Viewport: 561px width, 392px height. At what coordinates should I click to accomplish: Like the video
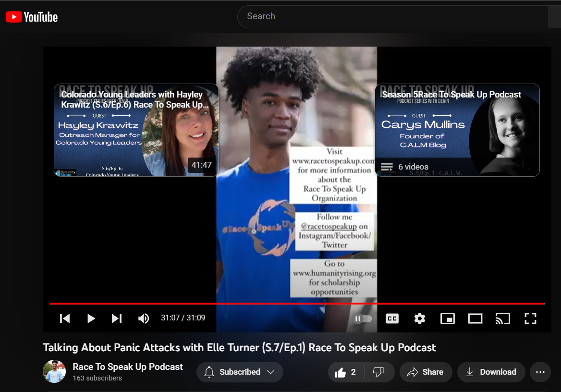click(346, 372)
